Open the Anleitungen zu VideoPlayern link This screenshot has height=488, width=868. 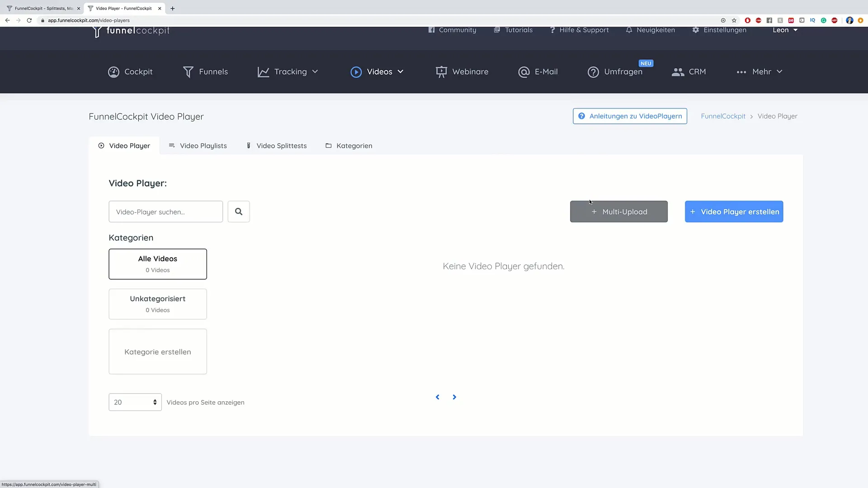click(x=630, y=116)
